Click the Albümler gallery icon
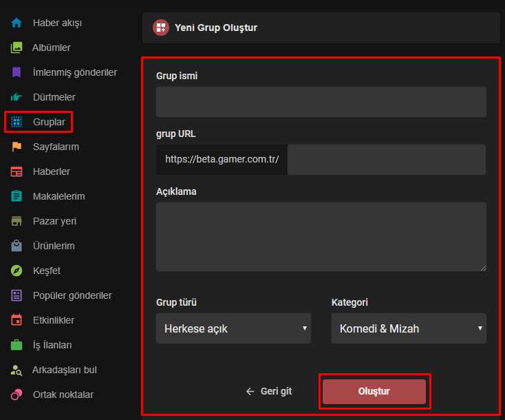 tap(17, 48)
